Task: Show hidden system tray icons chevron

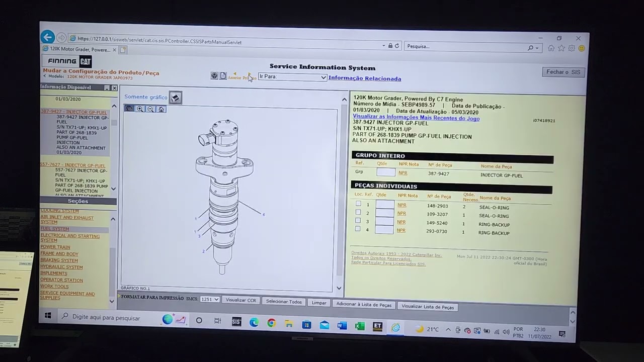Action: coord(448,330)
